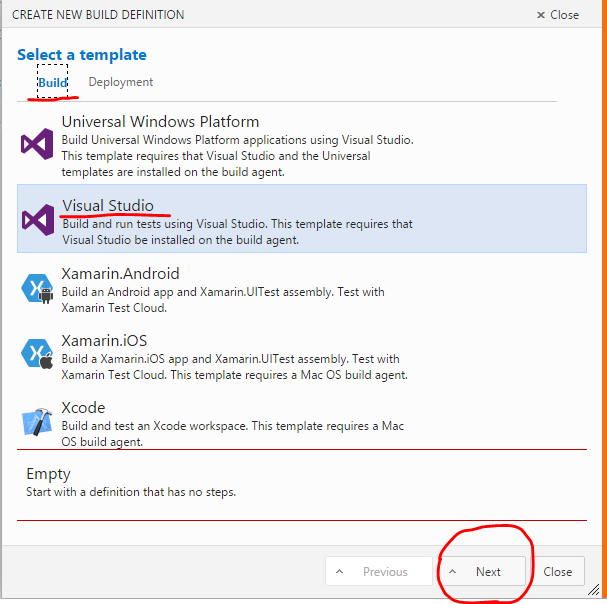Click the Xcode hammer icon
The width and height of the screenshot is (607, 604).
point(37,422)
